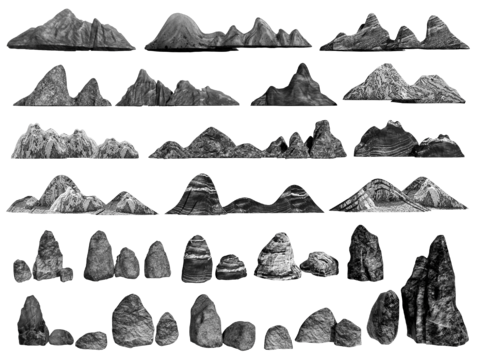
Task: Select the dark single-spire mountain in second row
Action: 294,84
